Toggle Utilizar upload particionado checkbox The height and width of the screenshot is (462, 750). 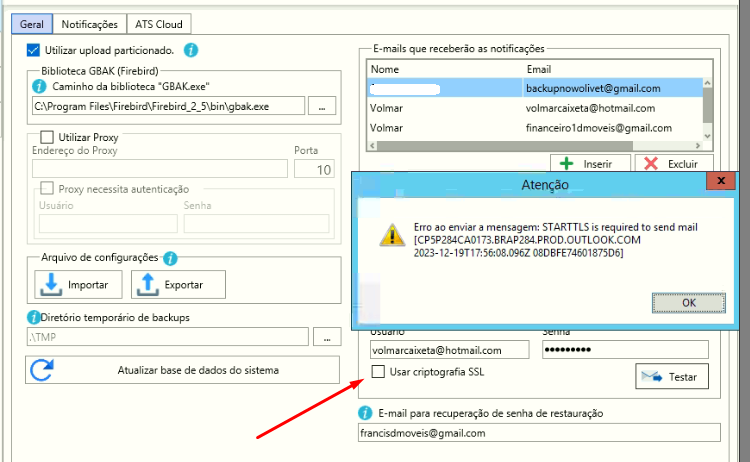(33, 50)
